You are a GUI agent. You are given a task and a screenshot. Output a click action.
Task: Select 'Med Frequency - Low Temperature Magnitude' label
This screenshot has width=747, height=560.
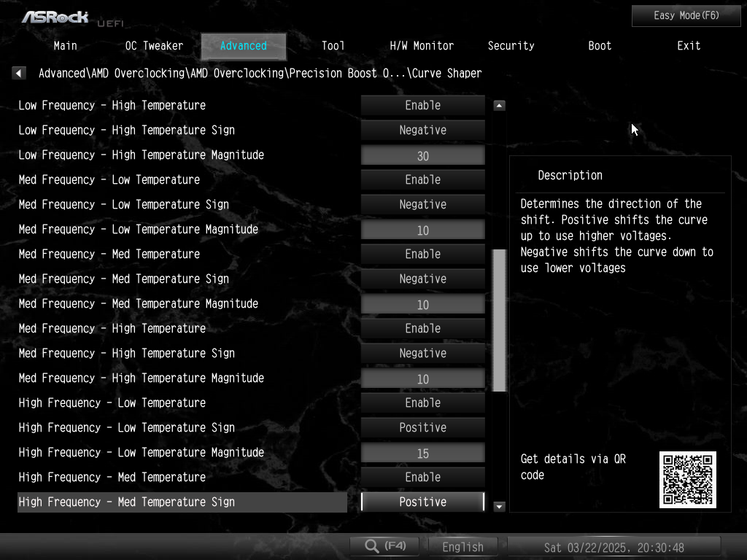pos(138,229)
